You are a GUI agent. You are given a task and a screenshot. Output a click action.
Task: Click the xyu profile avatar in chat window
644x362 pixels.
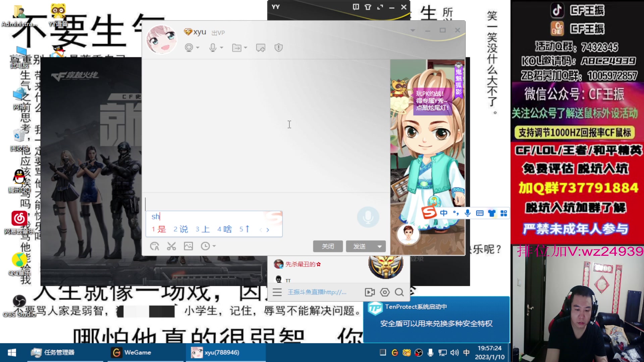(x=162, y=40)
